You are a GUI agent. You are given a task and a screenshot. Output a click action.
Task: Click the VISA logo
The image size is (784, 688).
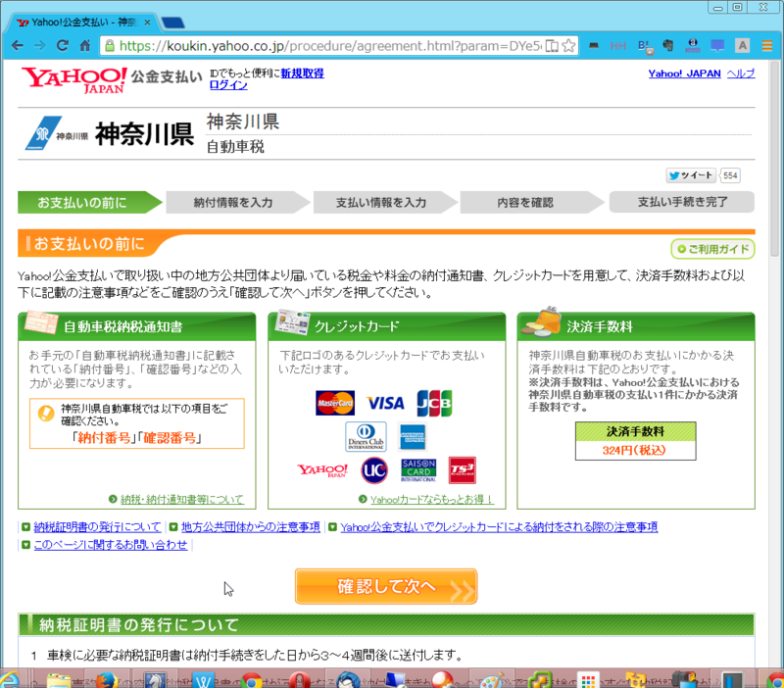click(x=385, y=403)
